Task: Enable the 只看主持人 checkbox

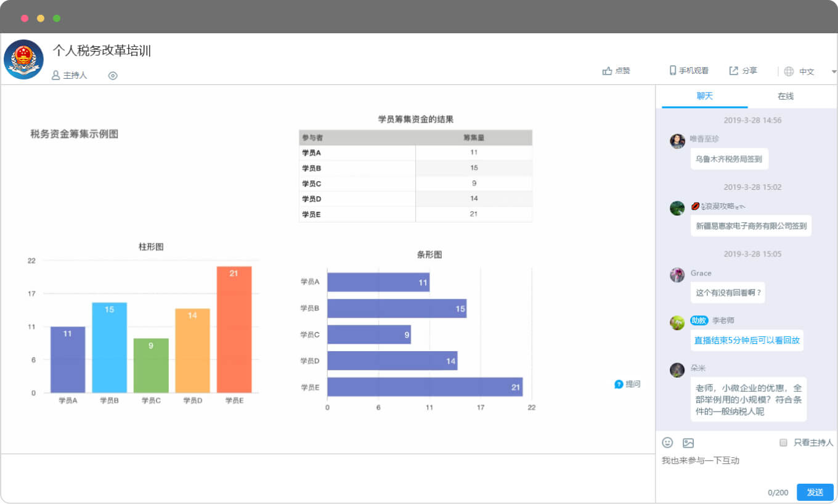Action: coord(783,442)
